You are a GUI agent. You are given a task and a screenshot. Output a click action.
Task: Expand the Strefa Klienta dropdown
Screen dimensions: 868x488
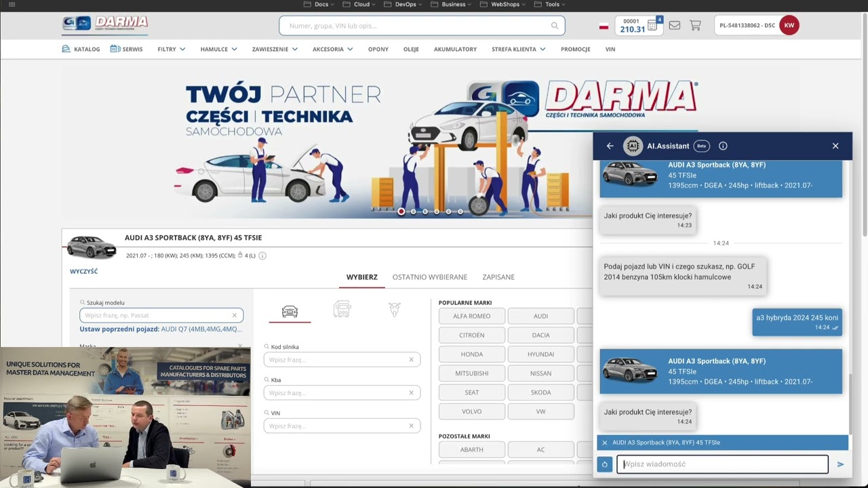point(519,49)
